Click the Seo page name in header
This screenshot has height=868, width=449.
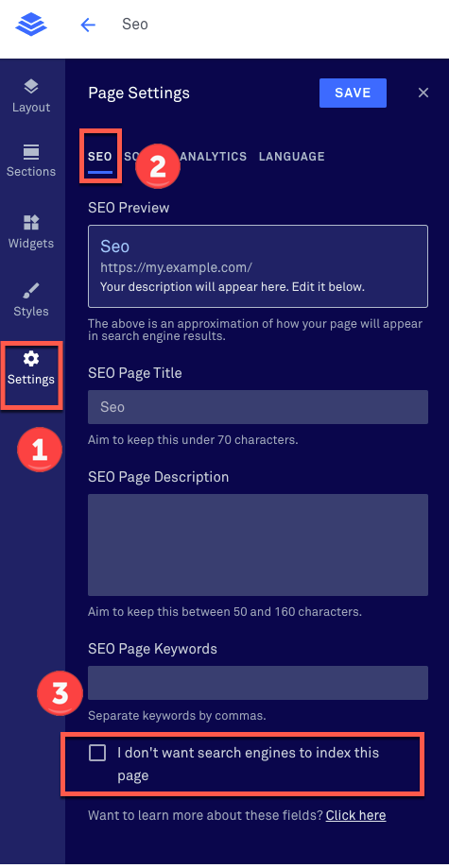[x=135, y=25]
